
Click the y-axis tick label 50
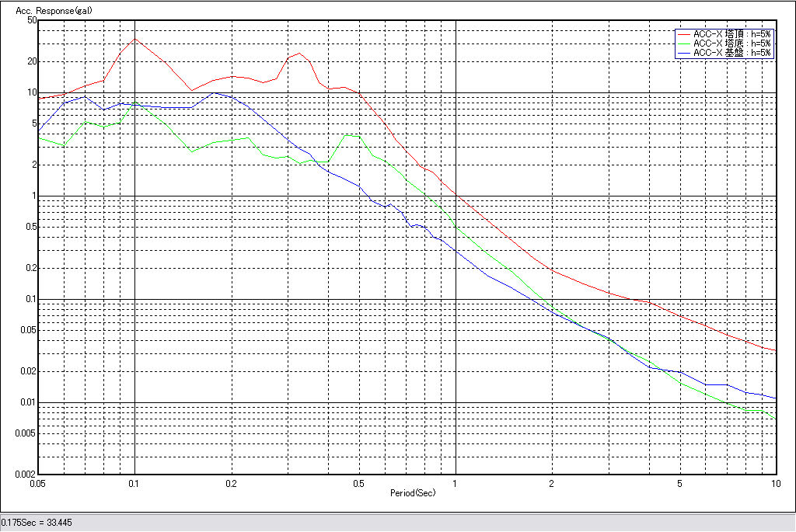point(32,20)
